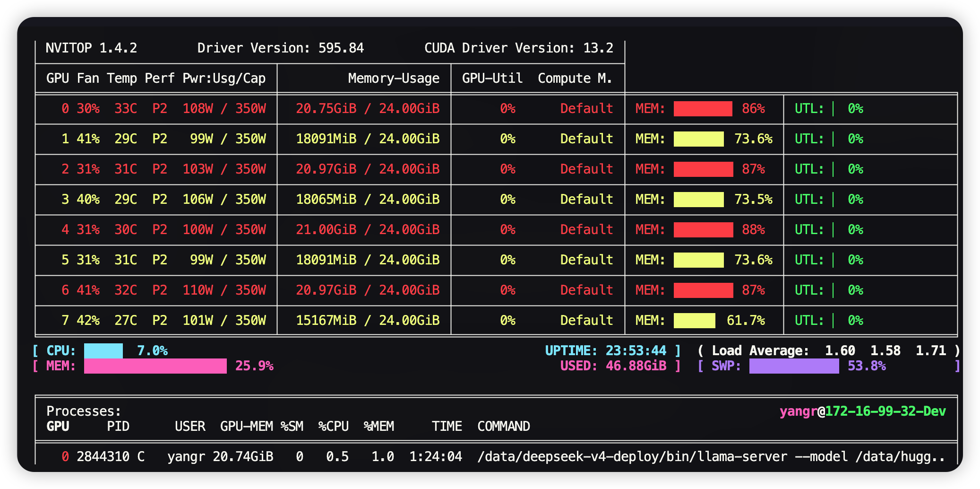Click the "88%" memory percentage for GPU 4
The image size is (980, 489).
click(753, 229)
